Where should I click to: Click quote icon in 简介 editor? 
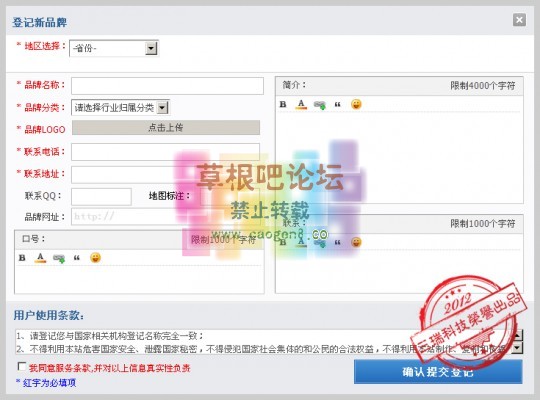(x=338, y=105)
